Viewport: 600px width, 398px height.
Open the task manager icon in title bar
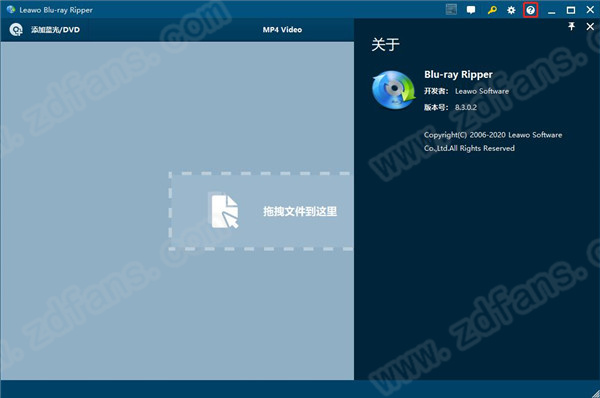point(451,10)
